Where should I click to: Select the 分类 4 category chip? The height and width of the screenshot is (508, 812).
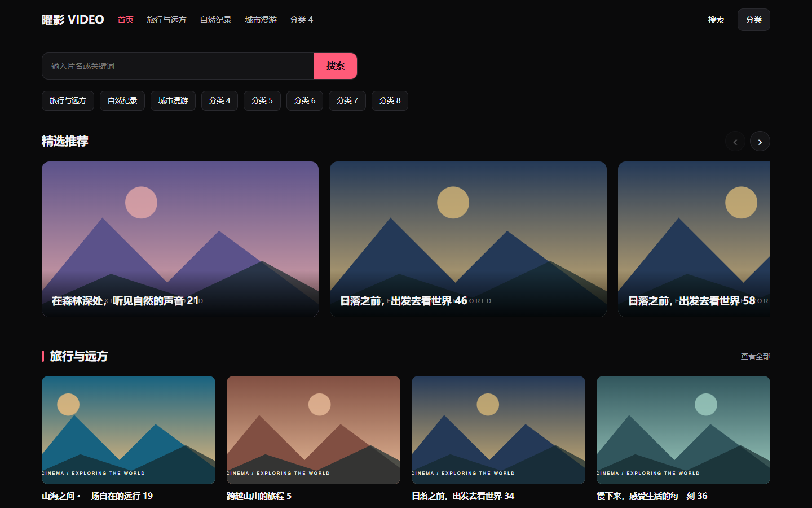pyautogui.click(x=219, y=100)
